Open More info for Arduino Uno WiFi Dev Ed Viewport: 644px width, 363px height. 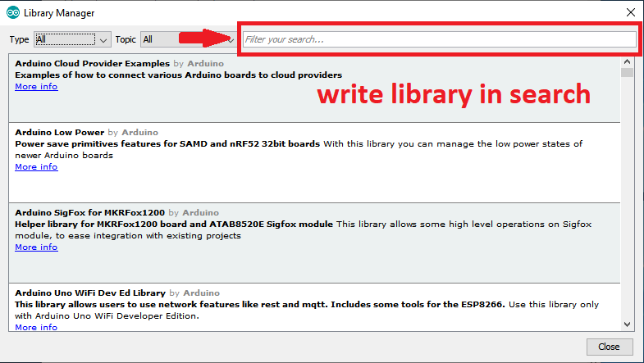pyautogui.click(x=36, y=327)
